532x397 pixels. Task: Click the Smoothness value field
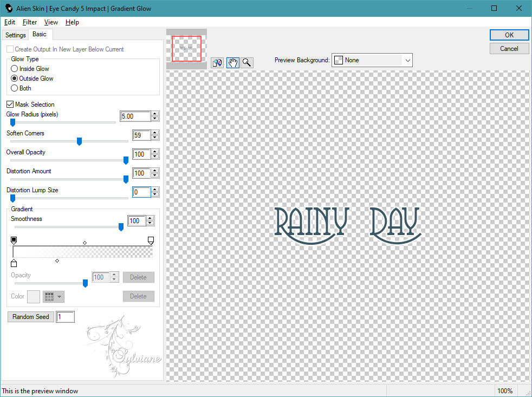[x=137, y=220]
